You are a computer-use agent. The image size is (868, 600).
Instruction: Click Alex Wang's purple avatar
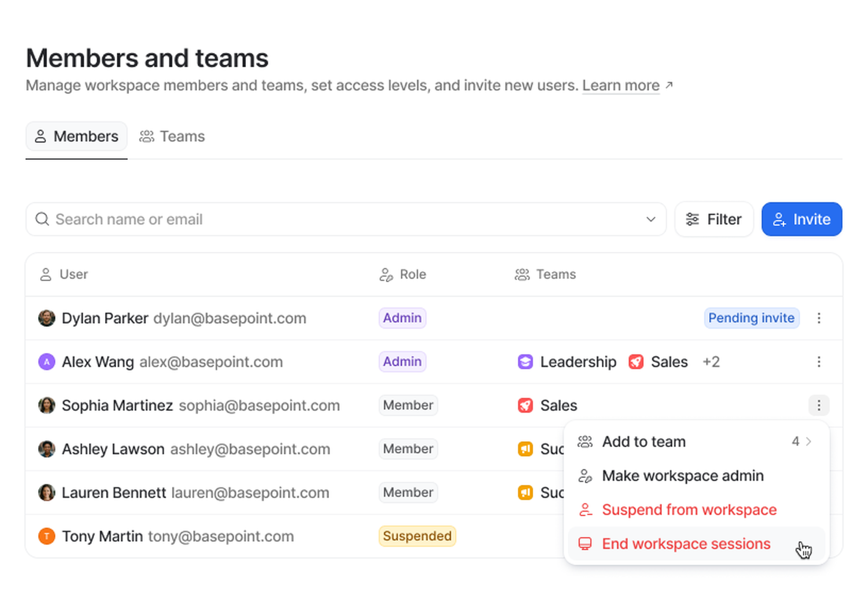tap(47, 361)
